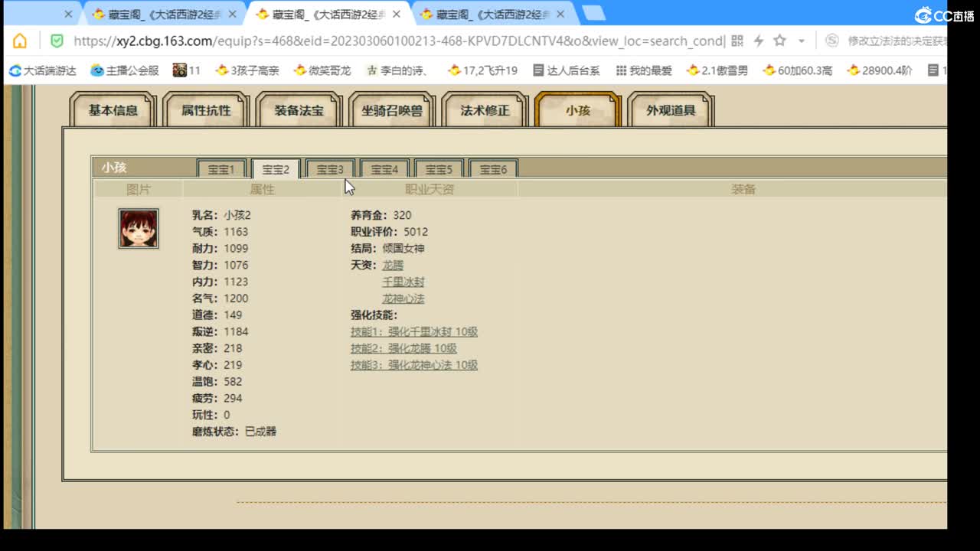
Task: Click the address bar URL field
Action: point(398,41)
